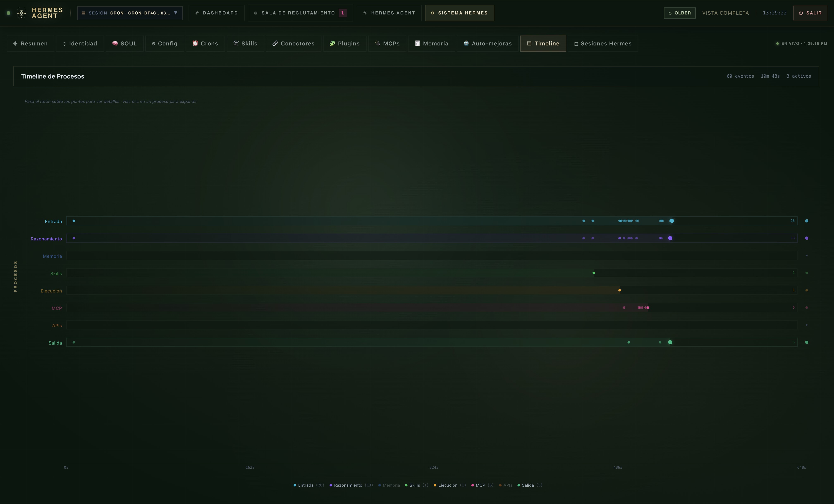Expand the Skills process row
Screen dimensions: 834x504
[431, 273]
